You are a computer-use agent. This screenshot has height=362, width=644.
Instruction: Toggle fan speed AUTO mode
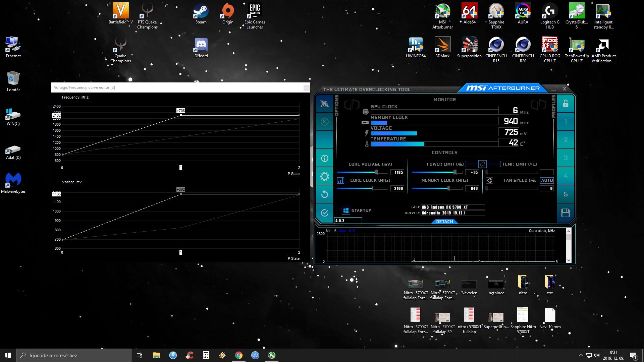pos(547,180)
